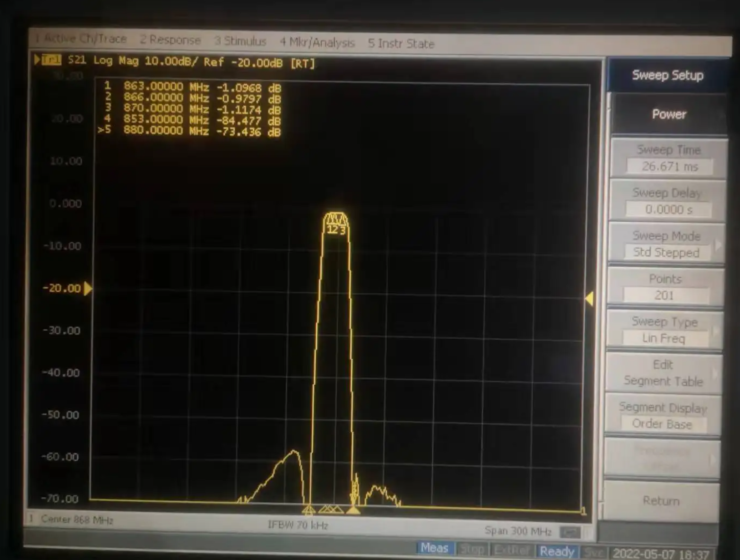Toggle the Stop indicator in status bar
This screenshot has width=740, height=560.
point(472,549)
